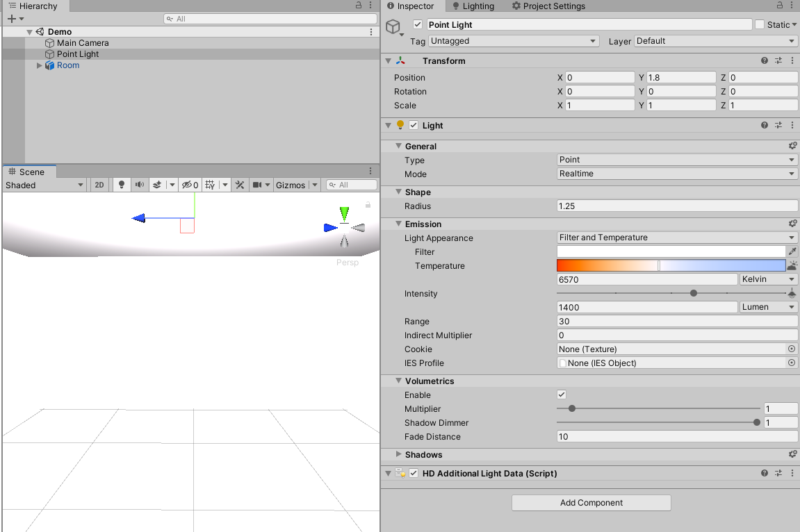Pick filter color with eyedropper icon
The image size is (800, 532).
(792, 251)
